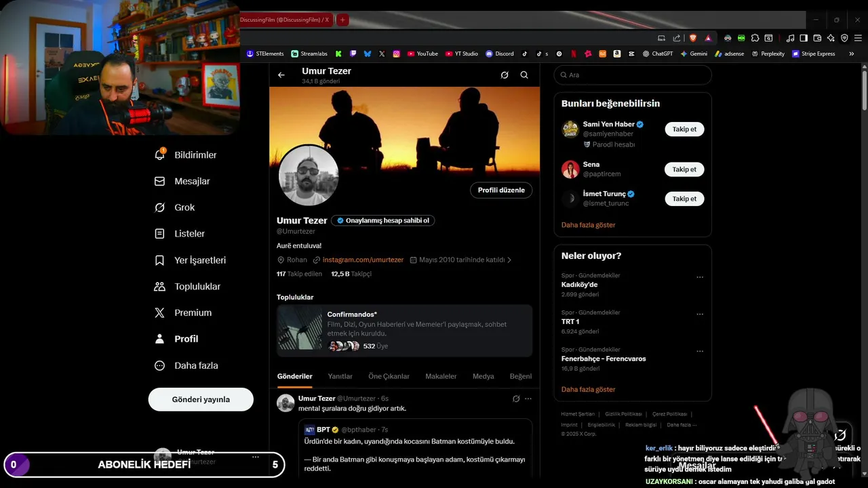Click the Umur Tezer profile avatar

309,176
